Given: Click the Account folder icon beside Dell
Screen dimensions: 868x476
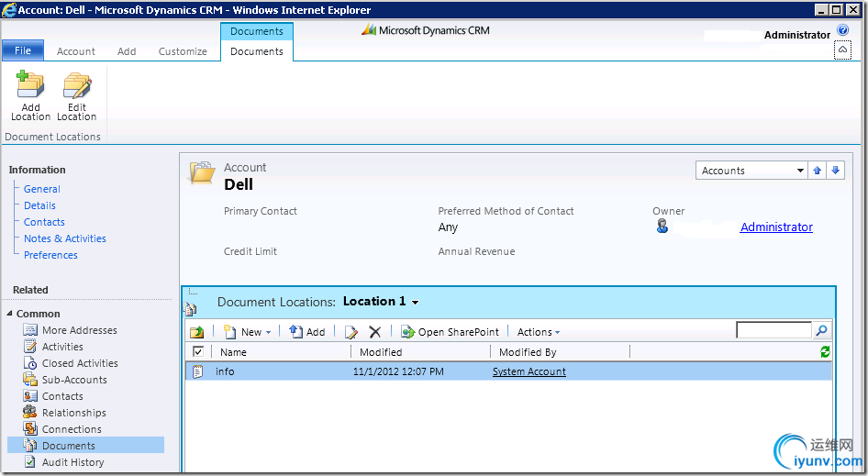Looking at the screenshot, I should [x=202, y=172].
